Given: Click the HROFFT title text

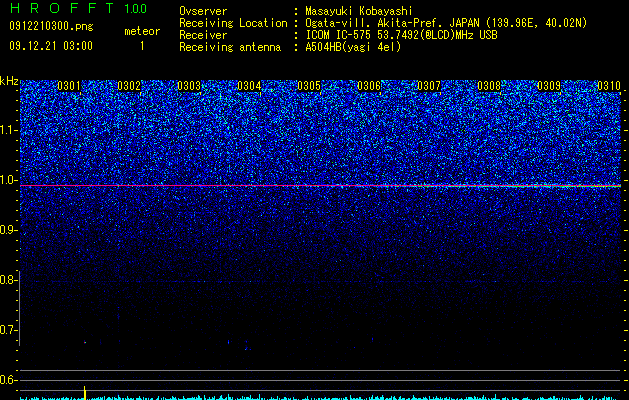Looking at the screenshot, I should pos(62,8).
